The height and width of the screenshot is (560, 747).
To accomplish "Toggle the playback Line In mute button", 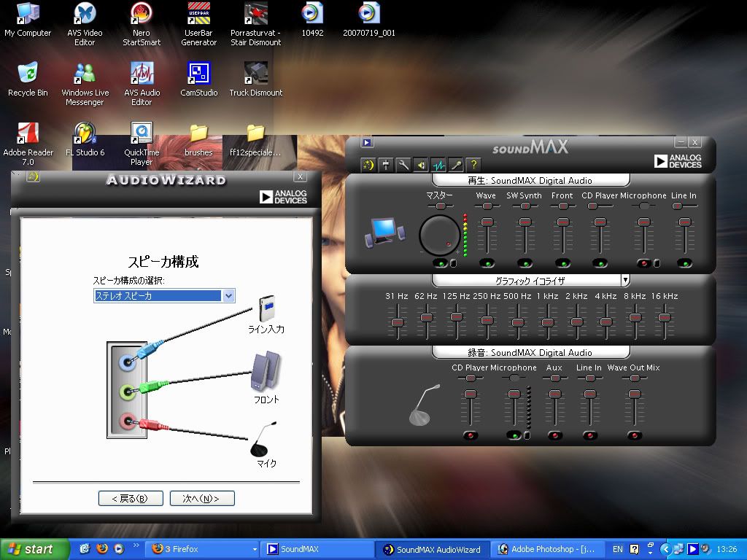I will tap(684, 263).
